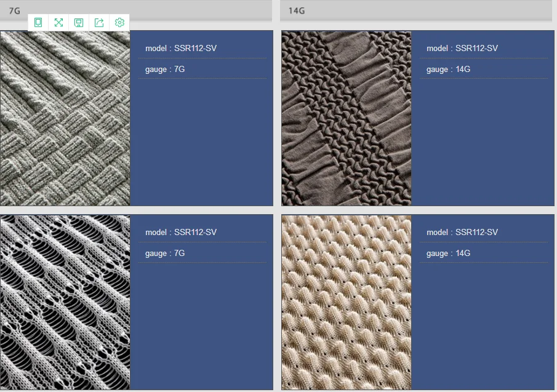Click the fullscreen expand arrows icon
Viewport: 557px width, 392px height.
tap(58, 23)
